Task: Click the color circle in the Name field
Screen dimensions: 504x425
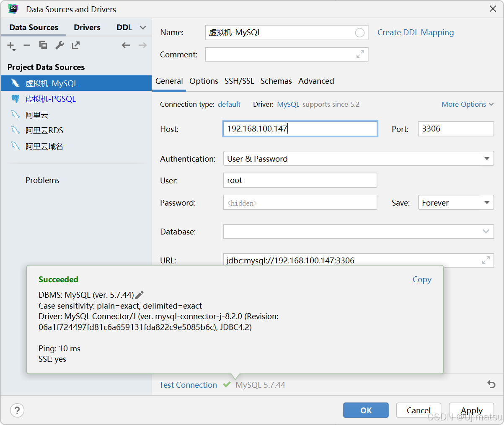Action: pyautogui.click(x=360, y=33)
